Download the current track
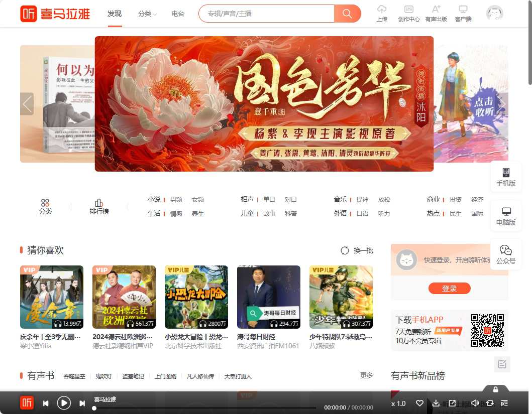 click(436, 403)
